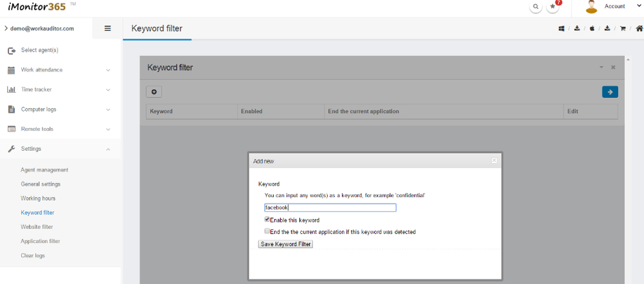This screenshot has height=284, width=644.
Task: Click the Apple logo icon
Action: point(592,29)
